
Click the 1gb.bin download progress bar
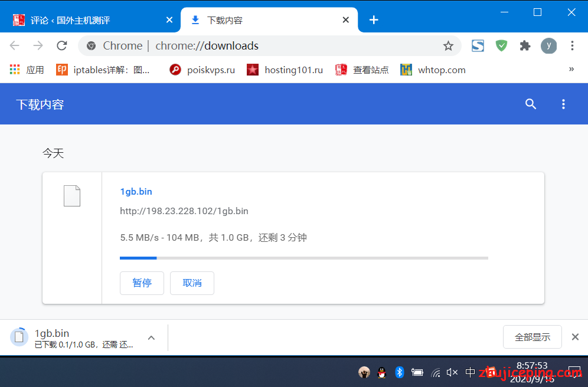pos(304,258)
